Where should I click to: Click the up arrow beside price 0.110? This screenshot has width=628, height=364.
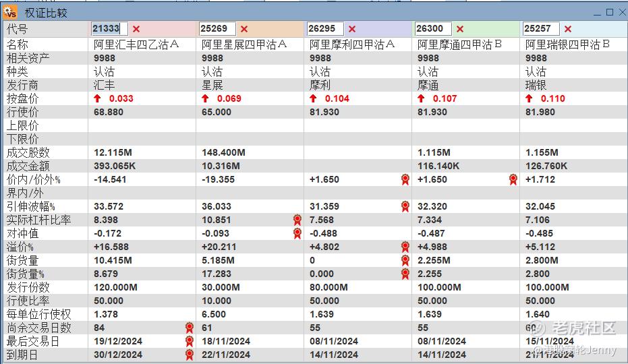(529, 98)
